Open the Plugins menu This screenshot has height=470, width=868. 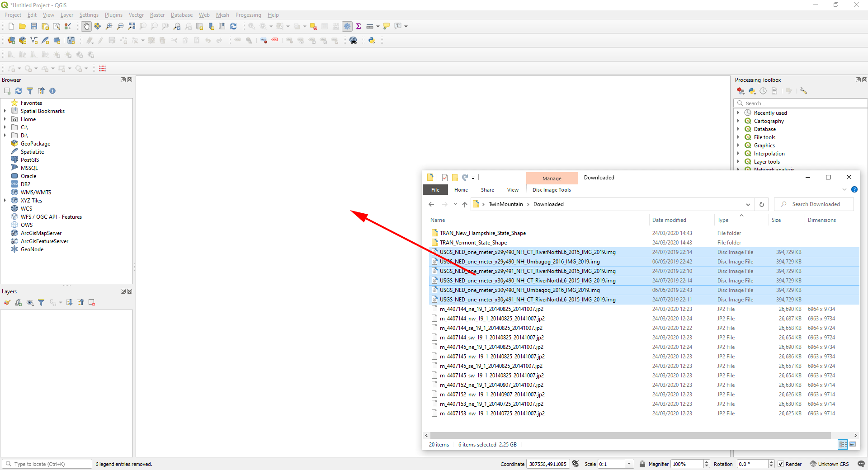click(113, 15)
